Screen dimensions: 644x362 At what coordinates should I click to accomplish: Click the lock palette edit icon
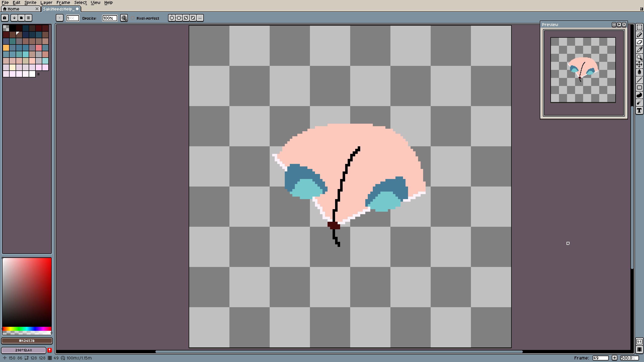point(5,18)
